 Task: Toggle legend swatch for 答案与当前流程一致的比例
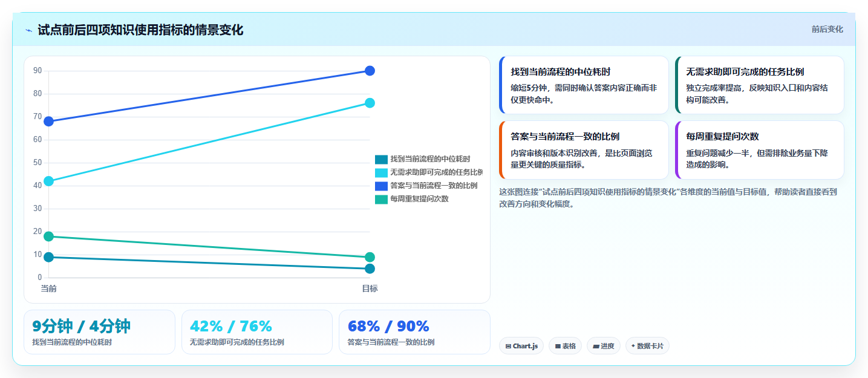[381, 186]
